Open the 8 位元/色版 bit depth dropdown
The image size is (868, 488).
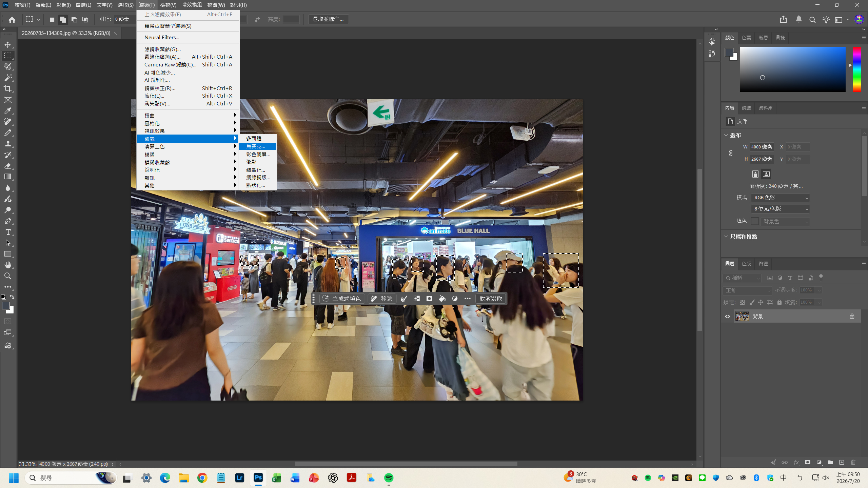780,209
